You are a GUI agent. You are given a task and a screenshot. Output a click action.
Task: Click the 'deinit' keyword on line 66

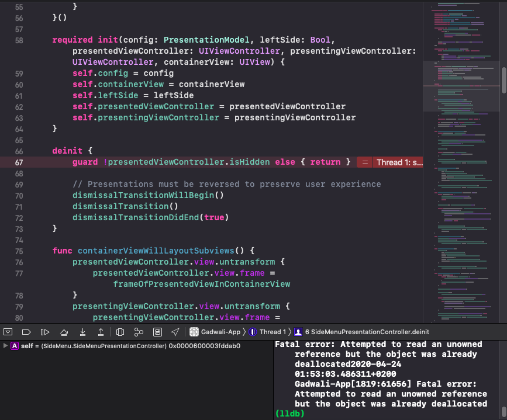(x=67, y=151)
